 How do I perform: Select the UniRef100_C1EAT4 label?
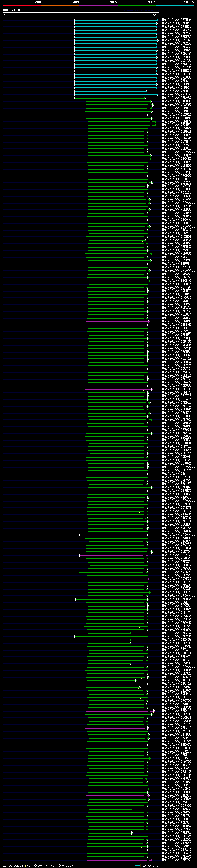(177, 108)
